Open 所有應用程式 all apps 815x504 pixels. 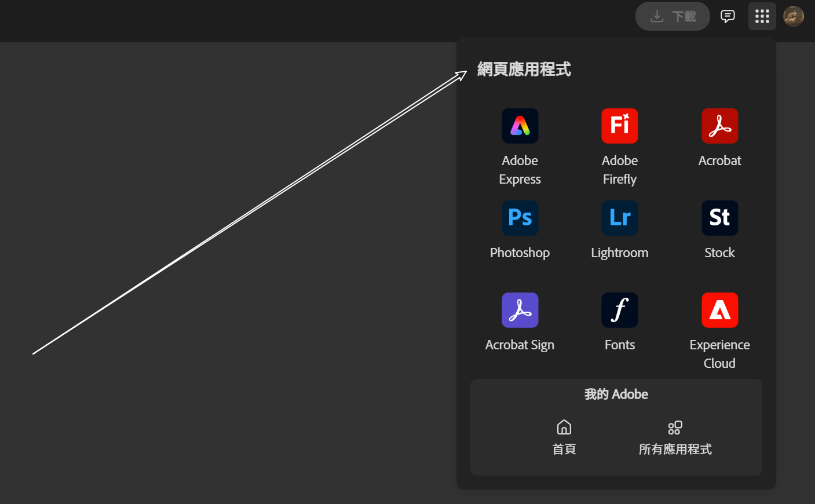675,437
